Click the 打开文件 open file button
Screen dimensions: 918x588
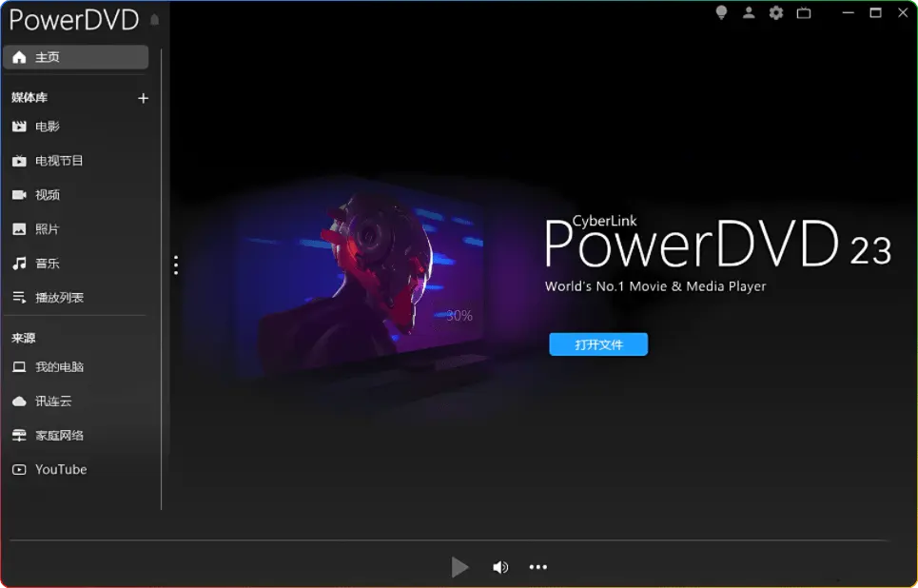[598, 344]
